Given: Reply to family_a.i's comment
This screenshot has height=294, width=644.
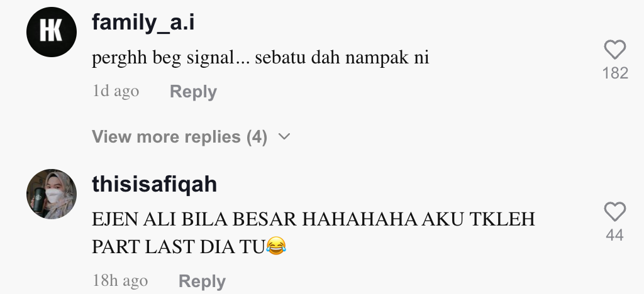Looking at the screenshot, I should click(x=193, y=92).
